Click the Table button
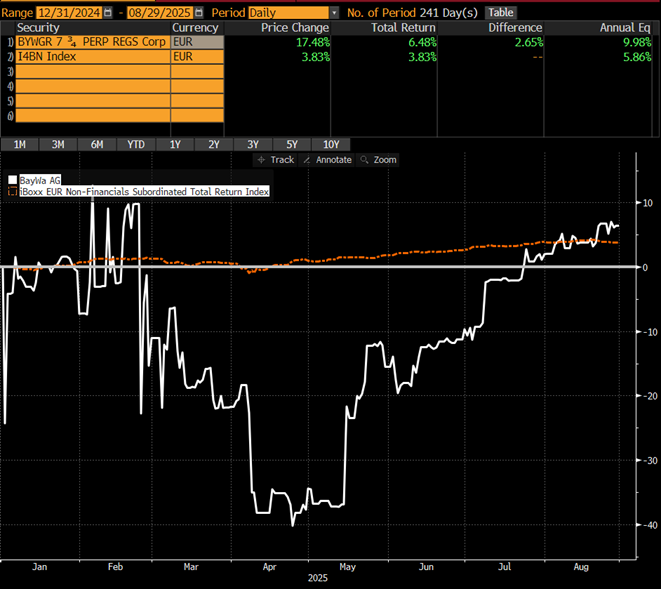 coord(500,12)
